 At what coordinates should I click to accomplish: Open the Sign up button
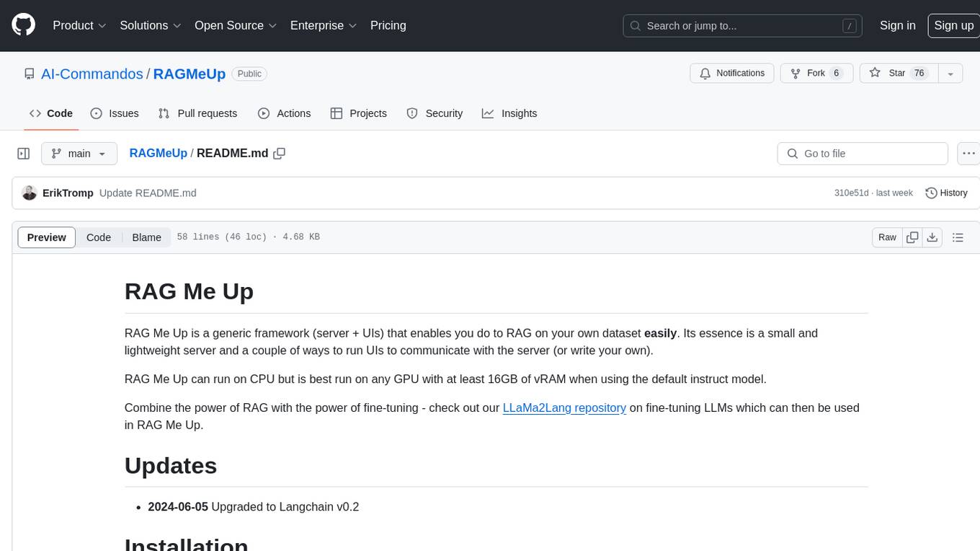coord(953,25)
